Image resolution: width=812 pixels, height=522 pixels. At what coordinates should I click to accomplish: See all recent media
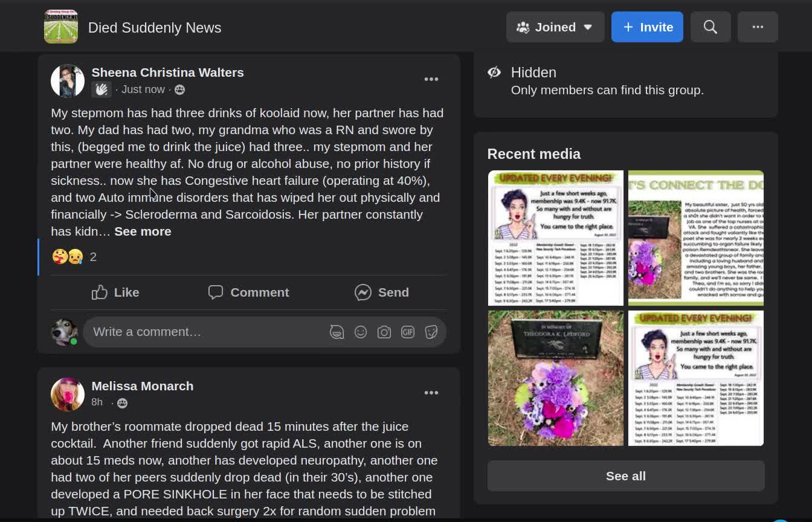pyautogui.click(x=626, y=476)
